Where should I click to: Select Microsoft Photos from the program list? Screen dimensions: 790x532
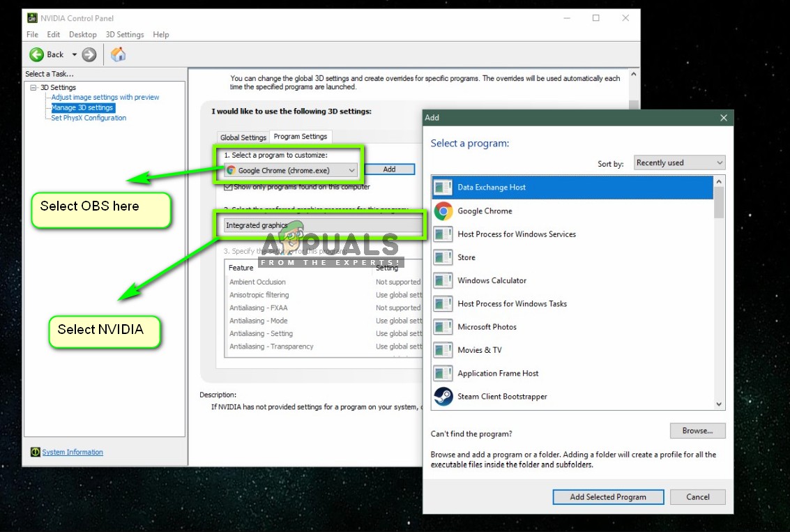[x=488, y=326]
